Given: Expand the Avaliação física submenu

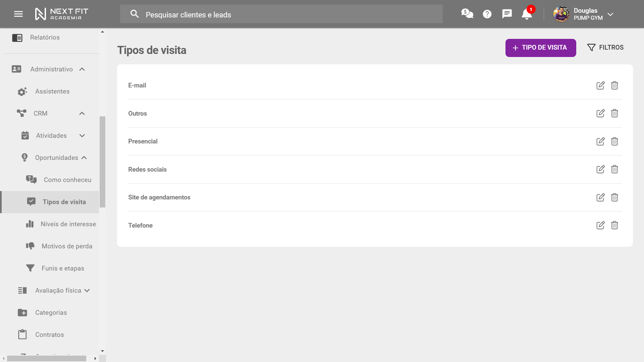Looking at the screenshot, I should [x=87, y=290].
